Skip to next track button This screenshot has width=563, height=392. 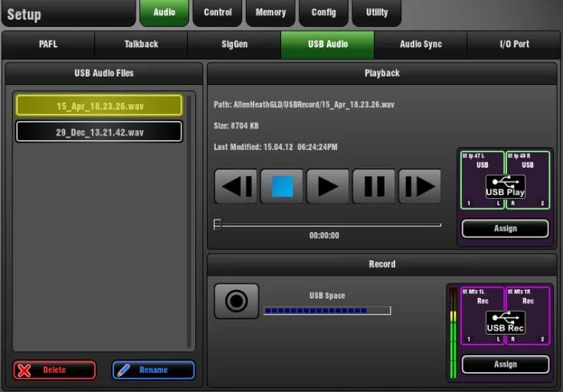click(420, 186)
